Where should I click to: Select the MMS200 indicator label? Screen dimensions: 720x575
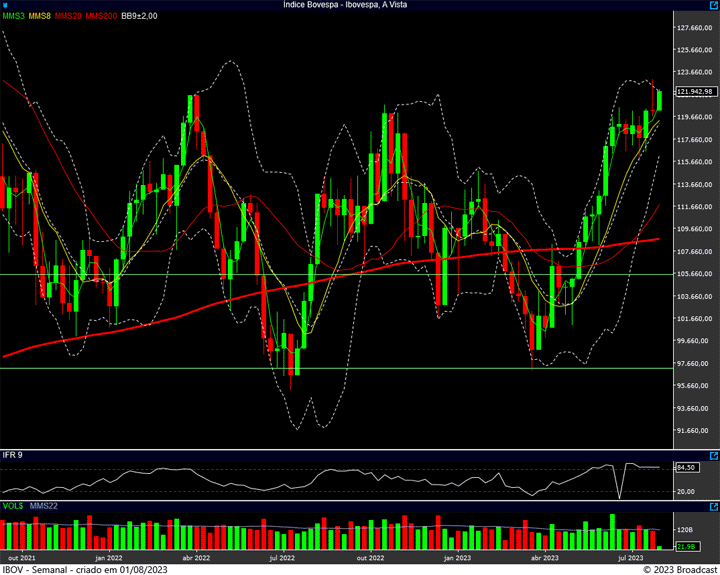click(101, 16)
